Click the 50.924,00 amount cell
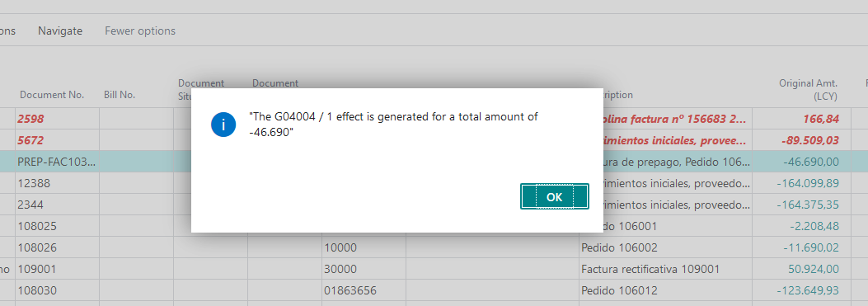 (x=814, y=269)
